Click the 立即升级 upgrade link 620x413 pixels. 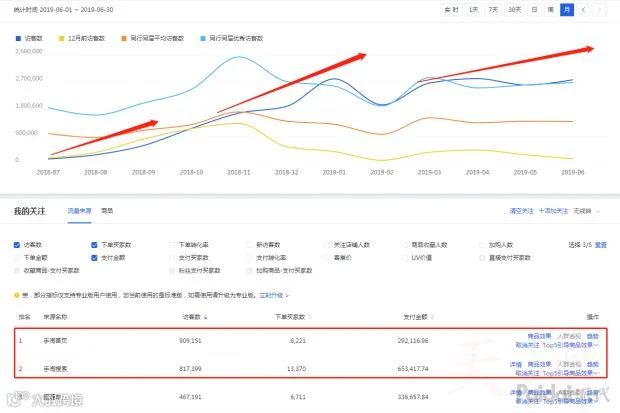(x=274, y=295)
